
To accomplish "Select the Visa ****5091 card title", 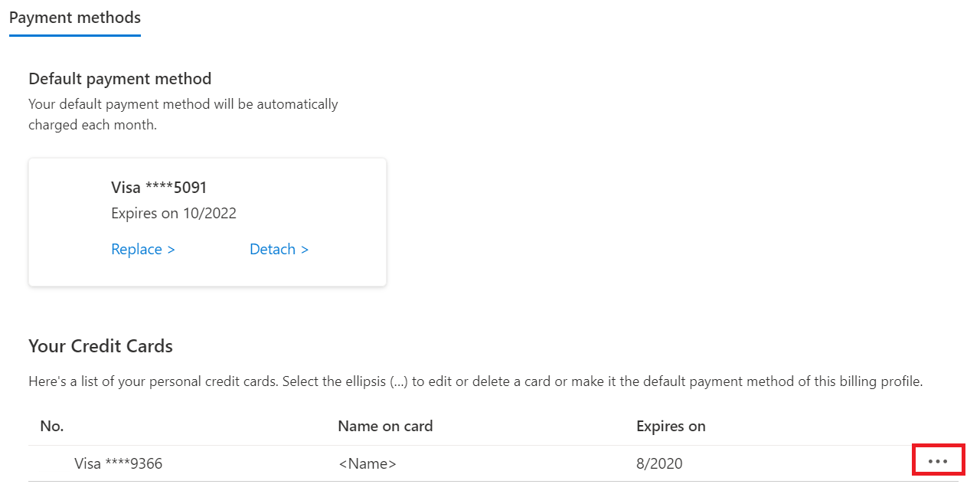I will [x=159, y=188].
